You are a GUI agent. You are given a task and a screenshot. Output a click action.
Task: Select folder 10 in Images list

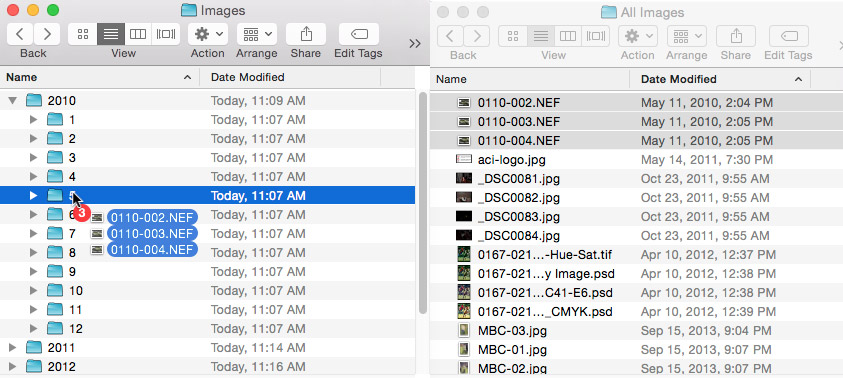tap(208, 290)
